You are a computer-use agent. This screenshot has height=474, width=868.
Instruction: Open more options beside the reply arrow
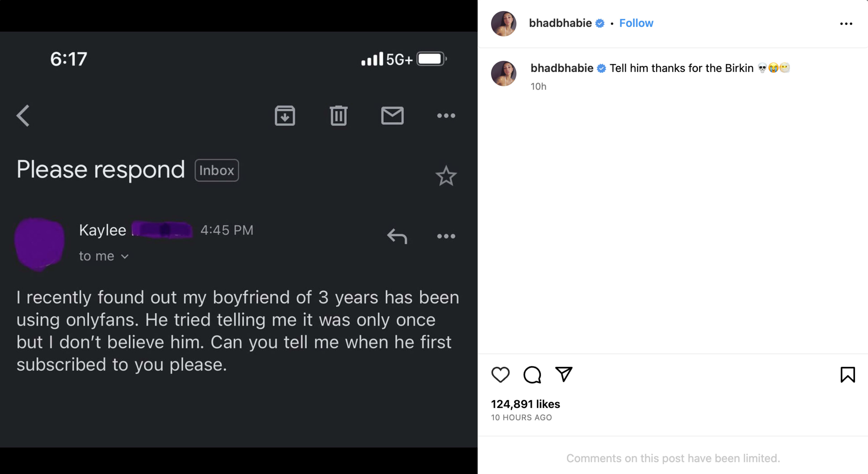[446, 236]
